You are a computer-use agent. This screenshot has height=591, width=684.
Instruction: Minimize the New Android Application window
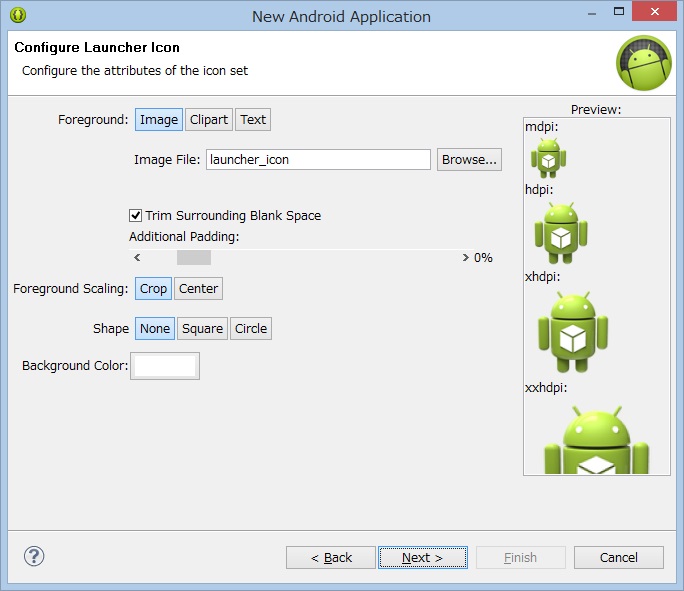(592, 13)
